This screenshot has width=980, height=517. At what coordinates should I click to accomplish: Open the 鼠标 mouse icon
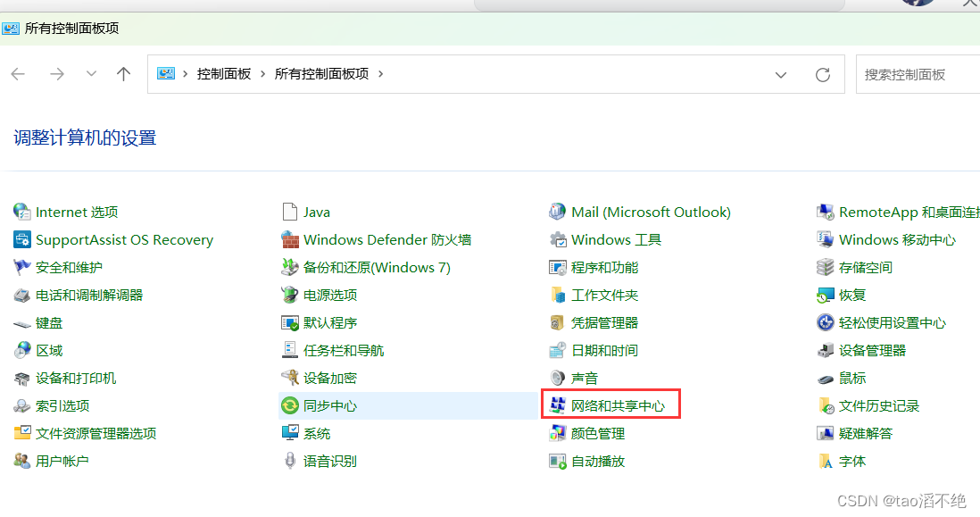tap(825, 379)
